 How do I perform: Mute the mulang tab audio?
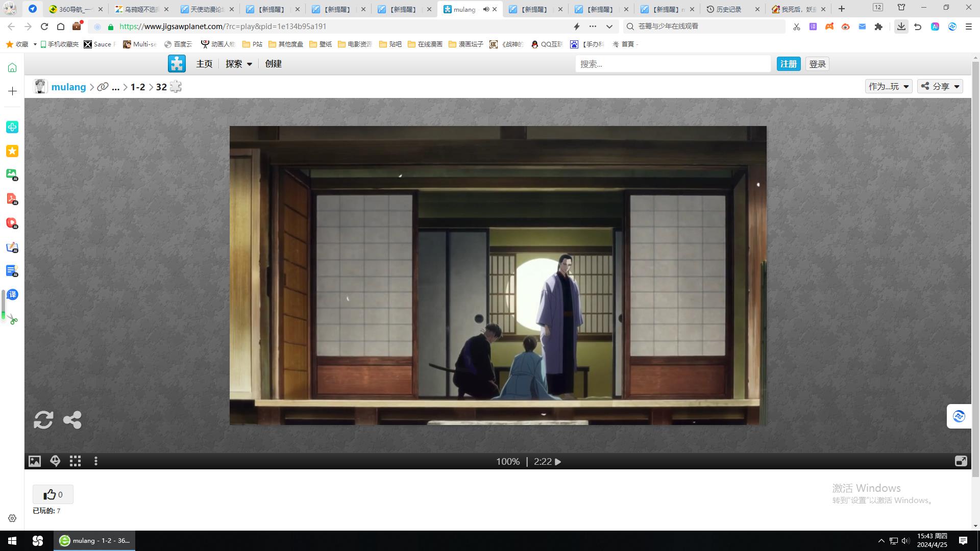tap(486, 9)
